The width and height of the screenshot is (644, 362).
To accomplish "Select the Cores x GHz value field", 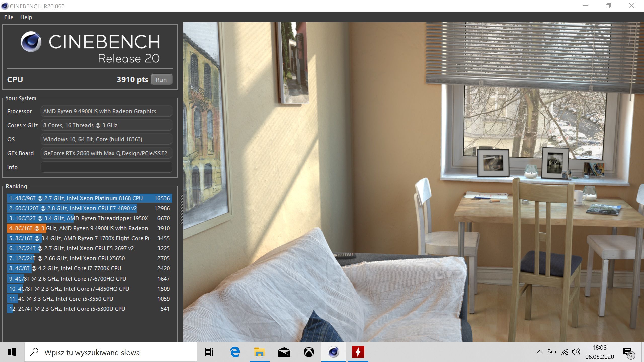I will (106, 125).
